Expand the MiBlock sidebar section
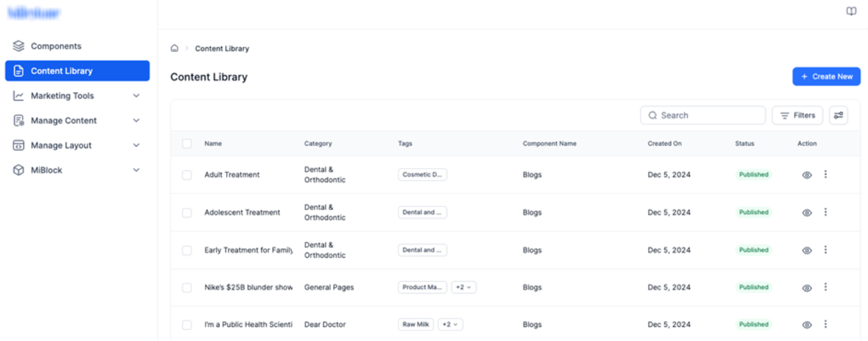The height and width of the screenshot is (341, 868). click(77, 170)
